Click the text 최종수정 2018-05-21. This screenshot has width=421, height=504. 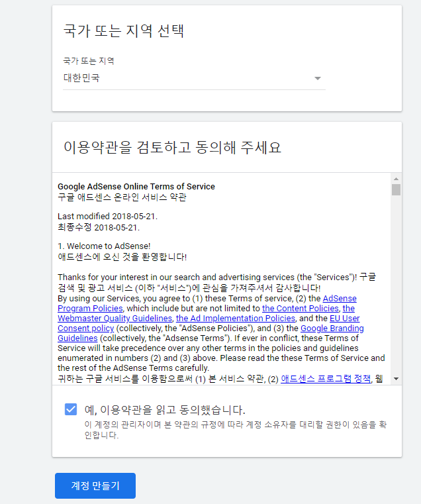coord(99,228)
